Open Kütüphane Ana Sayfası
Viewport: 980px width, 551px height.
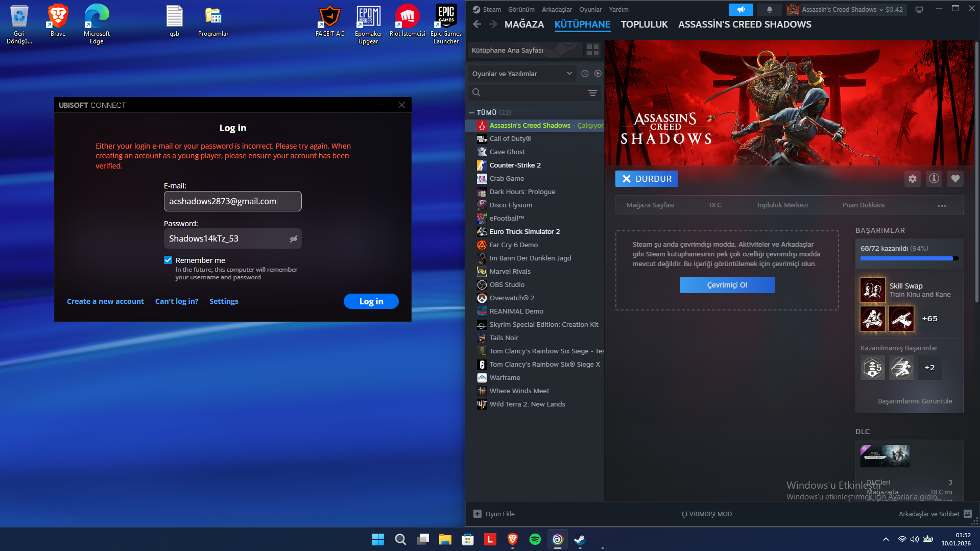pos(525,50)
